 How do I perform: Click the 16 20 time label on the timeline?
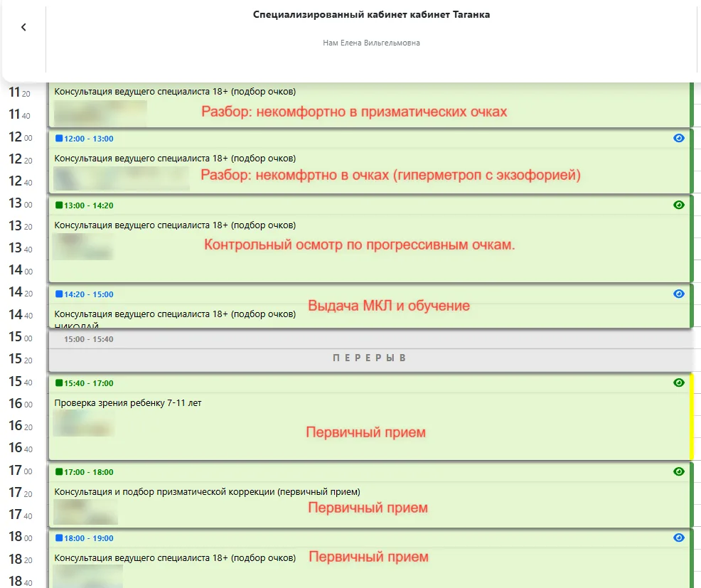tap(21, 426)
